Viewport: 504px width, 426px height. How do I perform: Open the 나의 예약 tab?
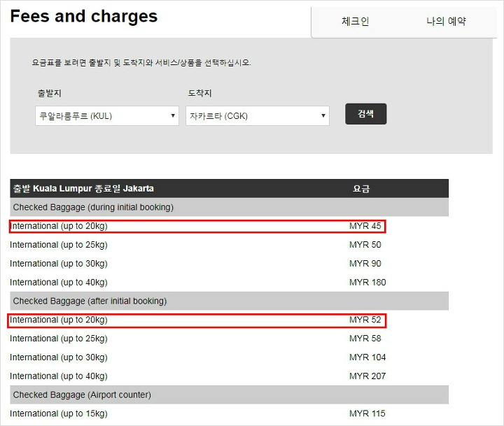(446, 21)
